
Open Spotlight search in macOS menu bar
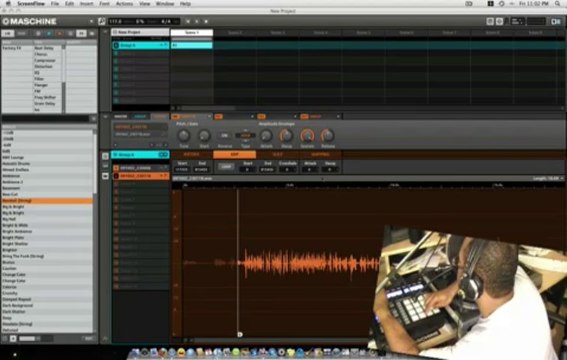558,4
